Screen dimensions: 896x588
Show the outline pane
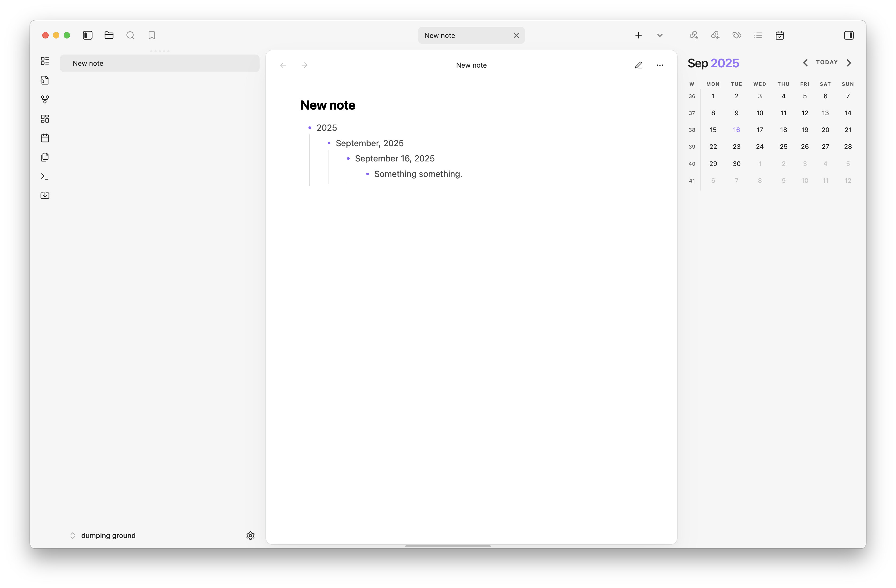(758, 35)
